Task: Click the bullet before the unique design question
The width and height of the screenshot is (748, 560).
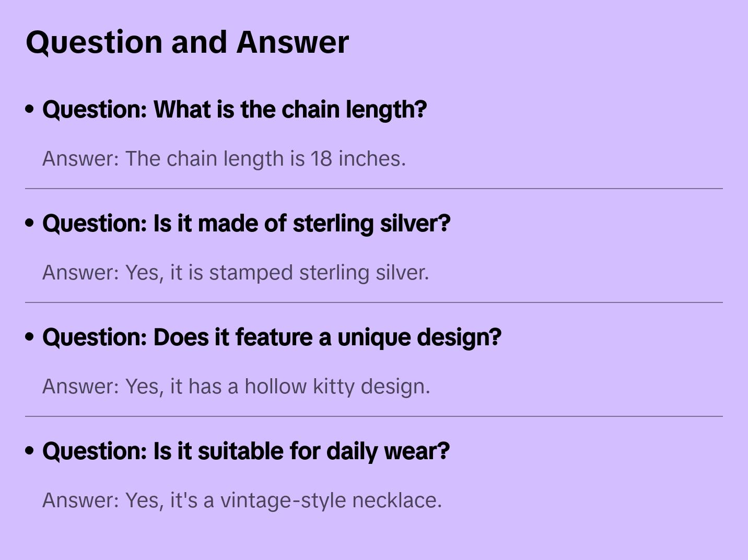Action: tap(30, 337)
